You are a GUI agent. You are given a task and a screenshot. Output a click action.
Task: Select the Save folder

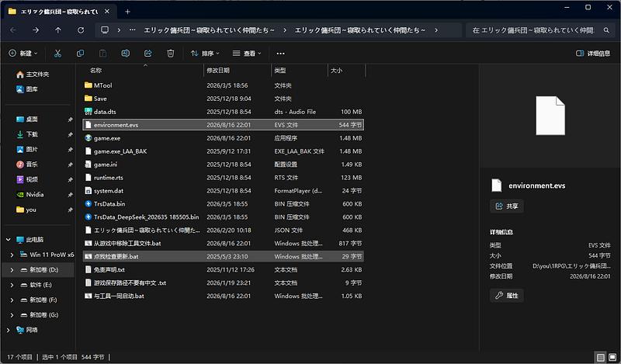(x=224, y=99)
